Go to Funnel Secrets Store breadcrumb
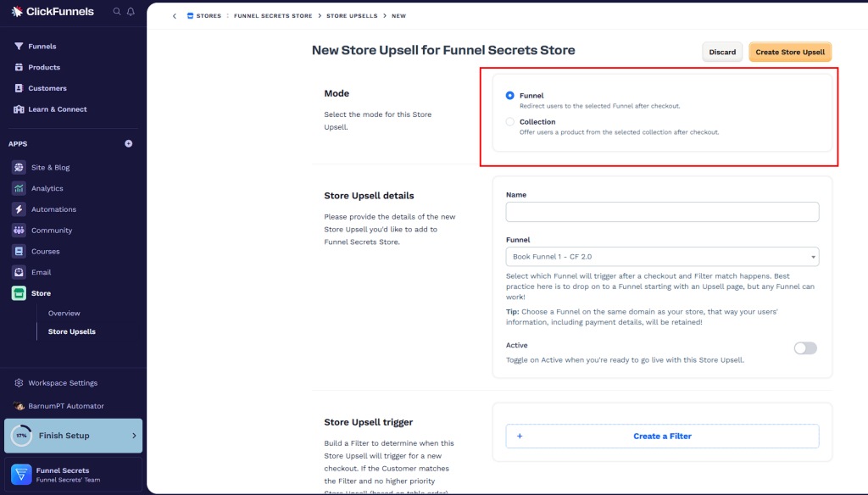The height and width of the screenshot is (495, 868). [x=273, y=16]
